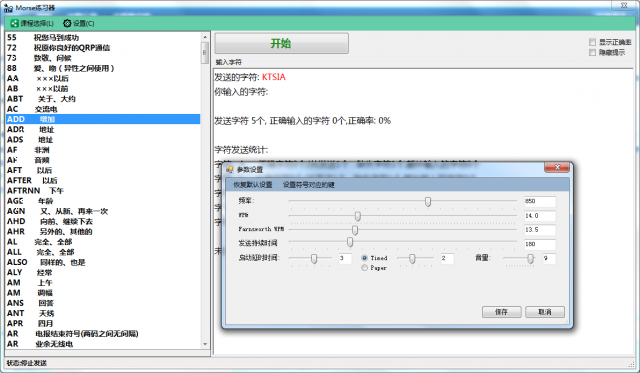Select the row 'AR 业余无线电'
This screenshot has width=640, height=373.
point(103,344)
